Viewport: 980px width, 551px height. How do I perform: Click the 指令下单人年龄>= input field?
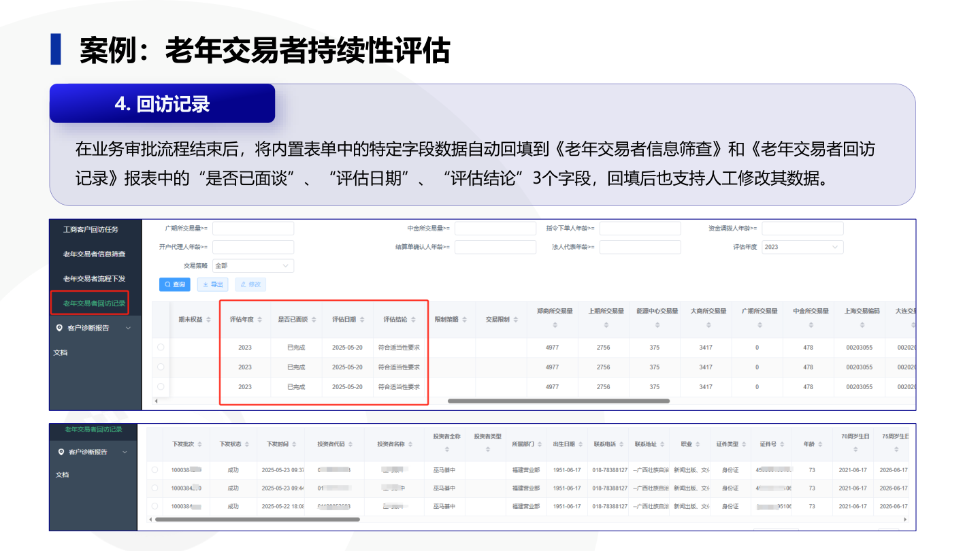click(x=640, y=229)
